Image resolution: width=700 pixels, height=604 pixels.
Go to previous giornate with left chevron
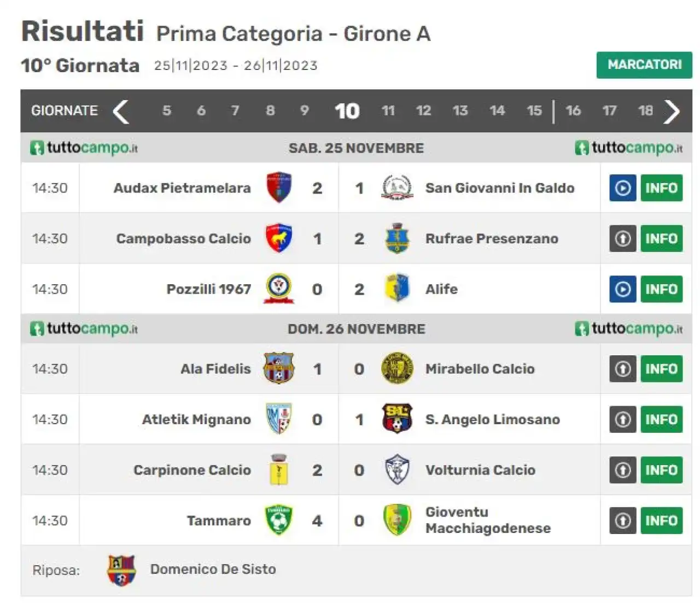point(121,112)
